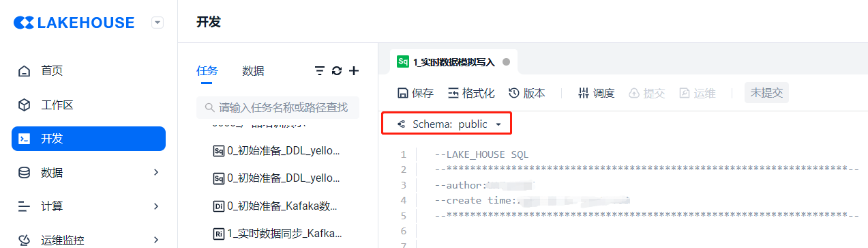This screenshot has height=248, width=868.
Task: Click the 提交 button
Action: (x=646, y=94)
